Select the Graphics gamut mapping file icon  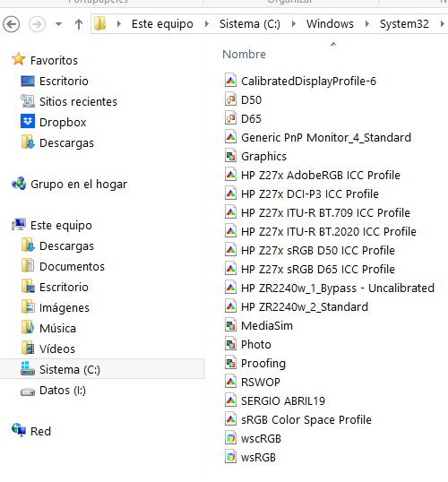230,156
